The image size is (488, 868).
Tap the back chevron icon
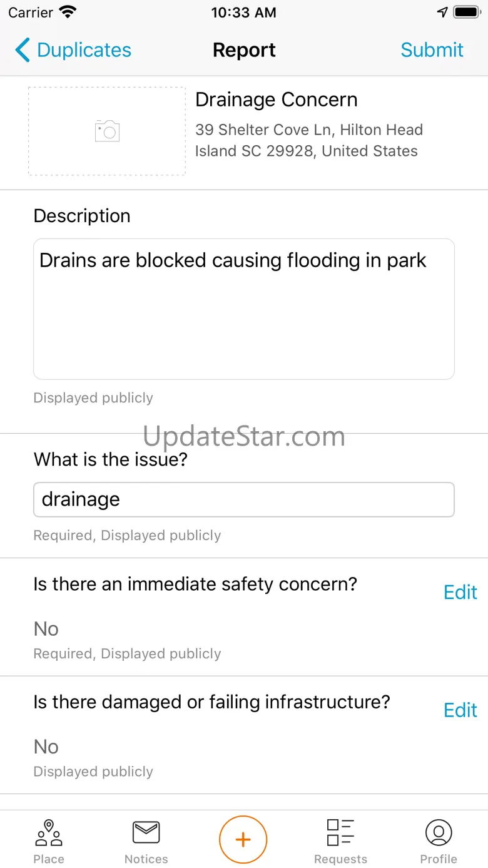click(x=23, y=50)
